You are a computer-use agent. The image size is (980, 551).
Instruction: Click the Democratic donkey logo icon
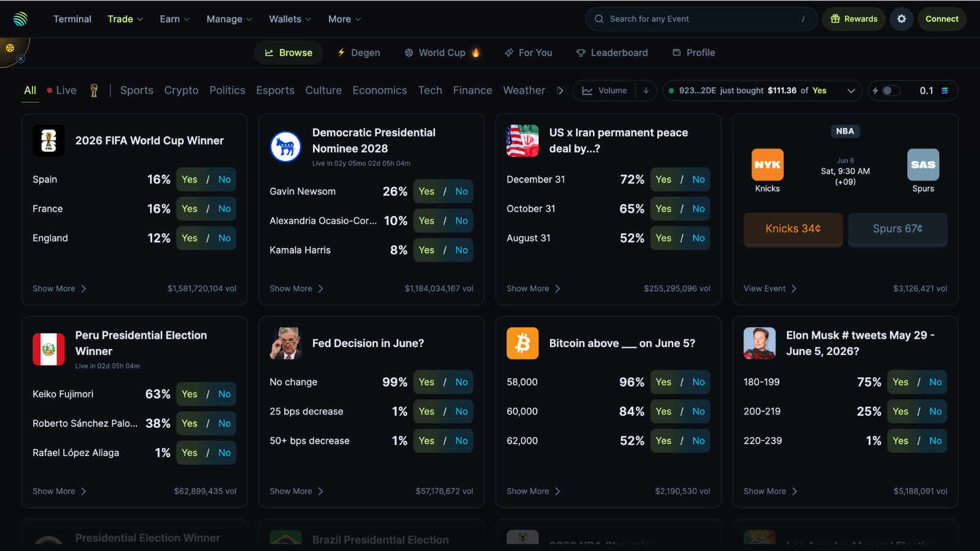coord(285,147)
